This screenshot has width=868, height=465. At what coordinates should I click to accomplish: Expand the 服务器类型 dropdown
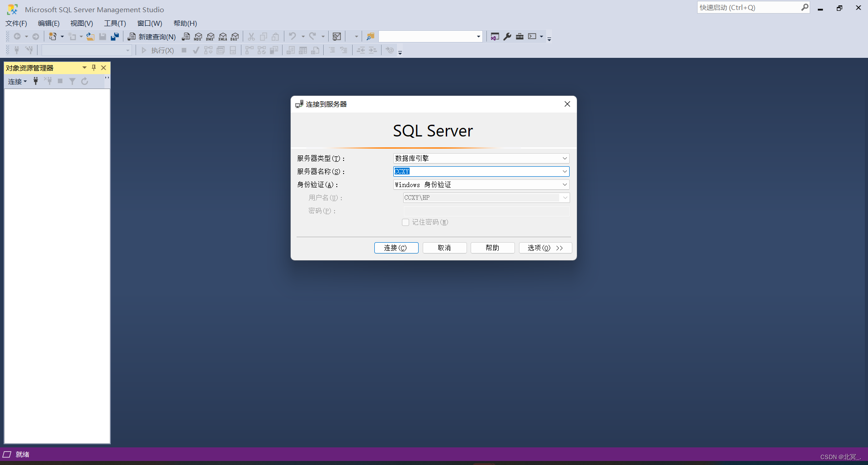coord(565,158)
